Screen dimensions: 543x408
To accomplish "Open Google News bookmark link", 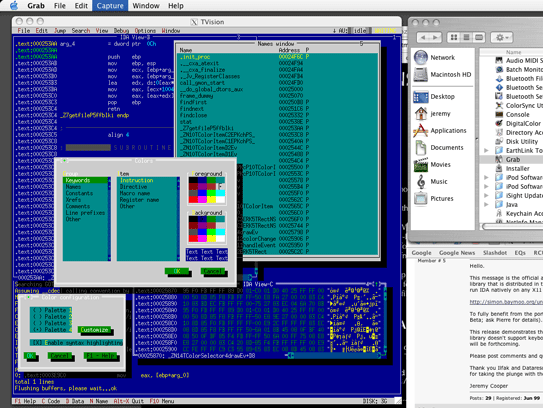I will 457,253.
